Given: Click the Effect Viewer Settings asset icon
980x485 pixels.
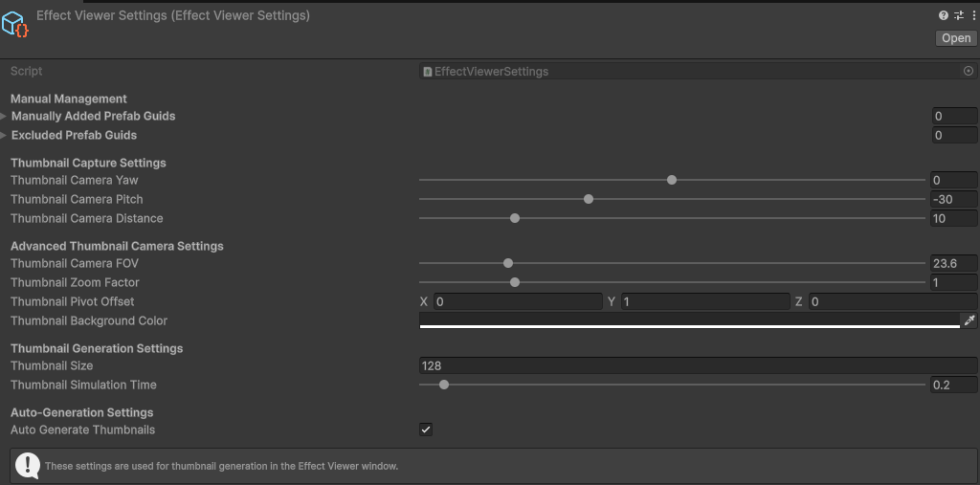Looking at the screenshot, I should click(x=16, y=24).
